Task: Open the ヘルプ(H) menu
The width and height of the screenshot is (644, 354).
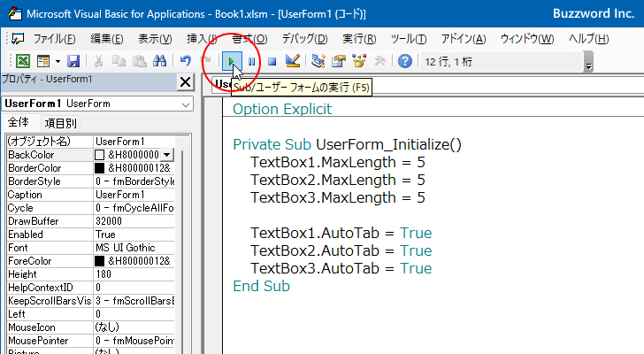Action: [x=588, y=39]
